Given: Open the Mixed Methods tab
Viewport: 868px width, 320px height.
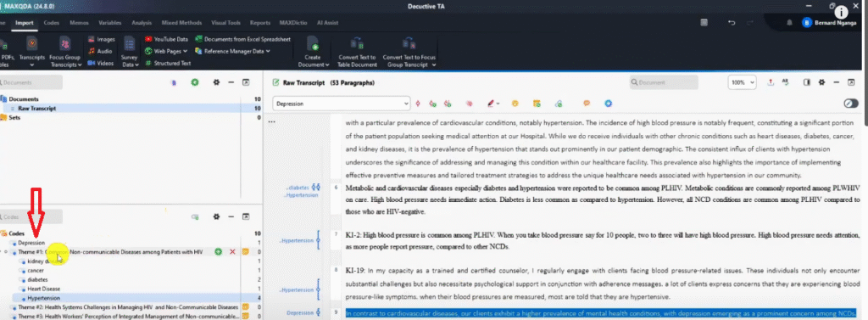Looking at the screenshot, I should pyautogui.click(x=181, y=23).
